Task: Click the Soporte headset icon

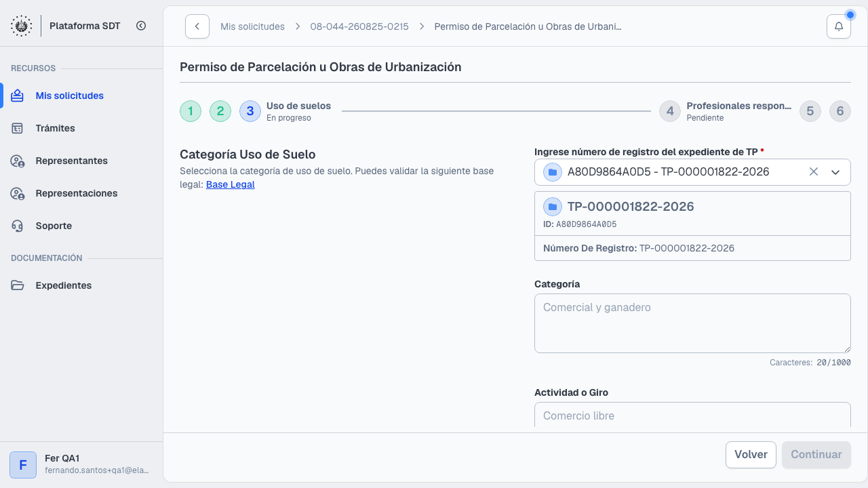Action: coord(18,226)
